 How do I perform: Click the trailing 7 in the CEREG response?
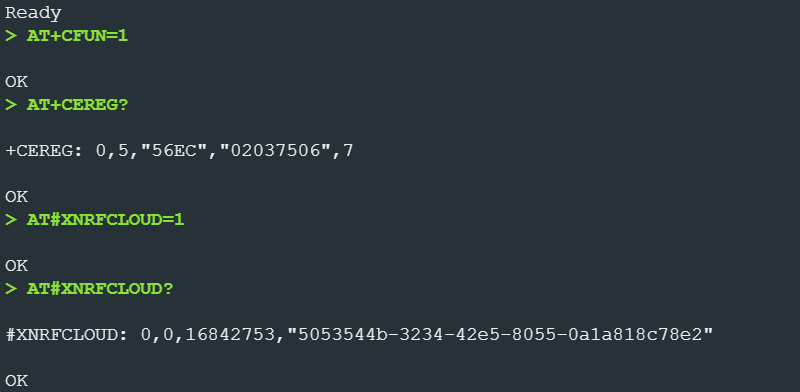point(348,151)
